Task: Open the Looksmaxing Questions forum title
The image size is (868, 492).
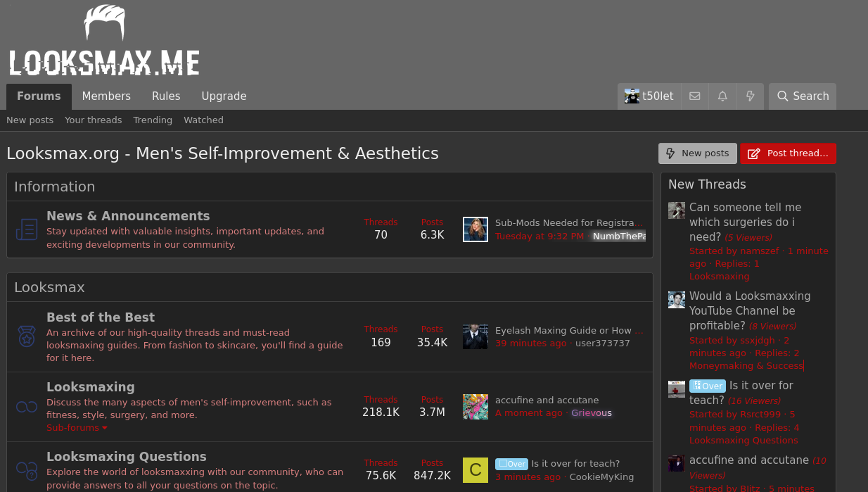Action: [x=127, y=457]
